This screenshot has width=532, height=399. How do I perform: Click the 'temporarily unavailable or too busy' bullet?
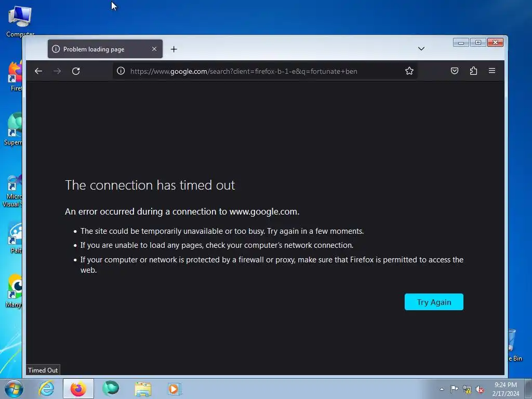222,231
